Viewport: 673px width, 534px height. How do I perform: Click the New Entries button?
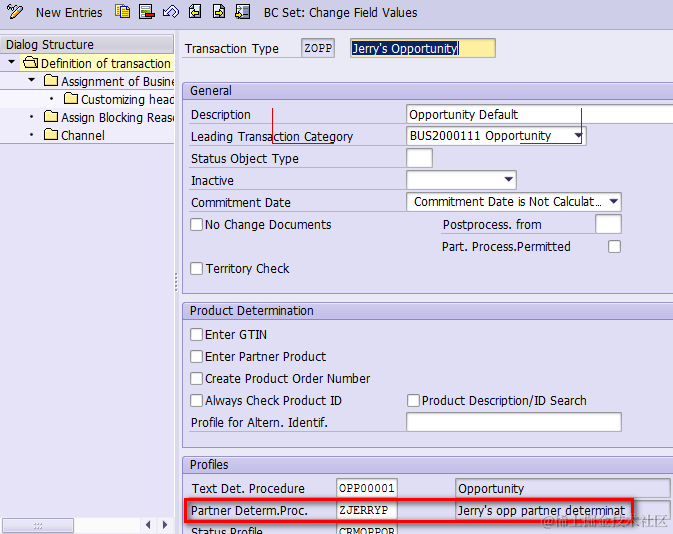(69, 12)
